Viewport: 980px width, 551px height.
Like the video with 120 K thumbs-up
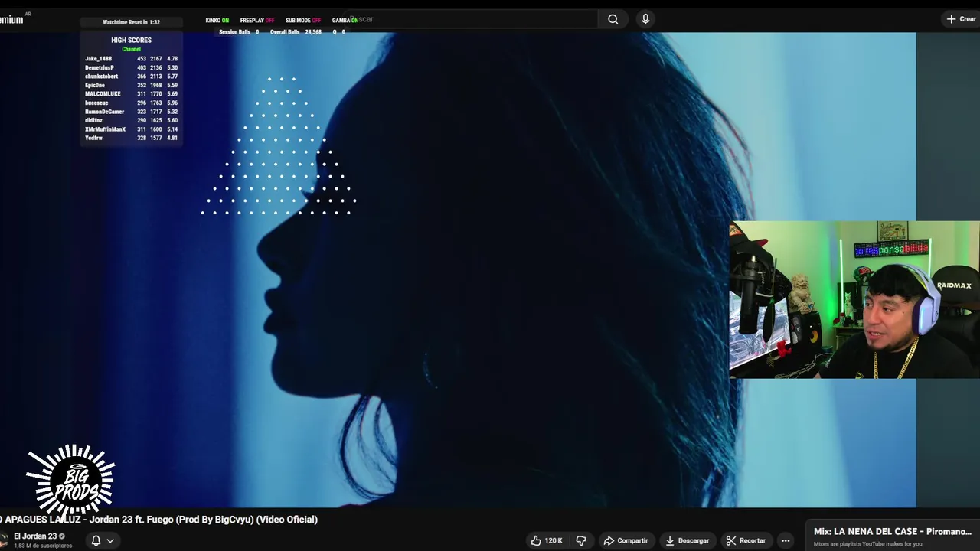[x=547, y=540]
